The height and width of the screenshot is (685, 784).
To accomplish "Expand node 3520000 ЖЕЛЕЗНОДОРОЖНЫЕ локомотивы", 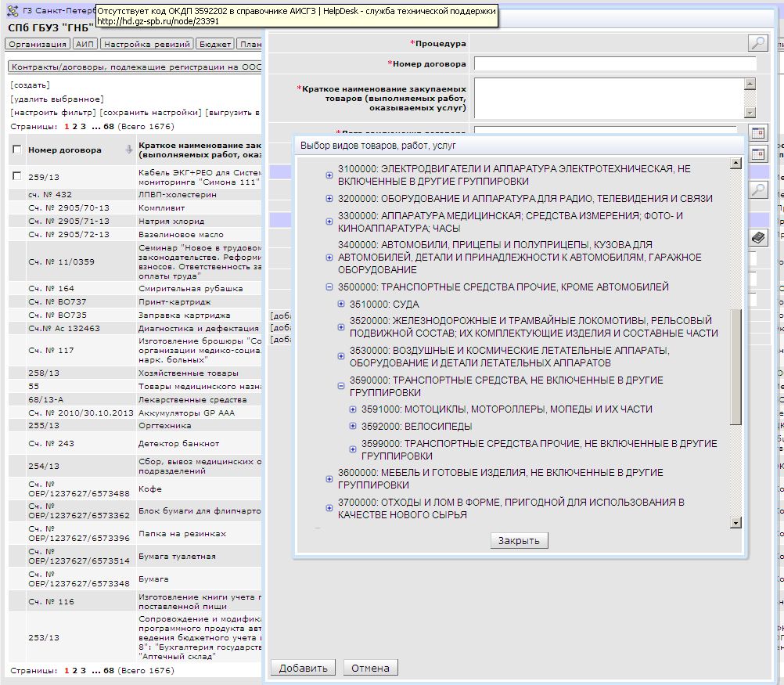I will pos(341,326).
